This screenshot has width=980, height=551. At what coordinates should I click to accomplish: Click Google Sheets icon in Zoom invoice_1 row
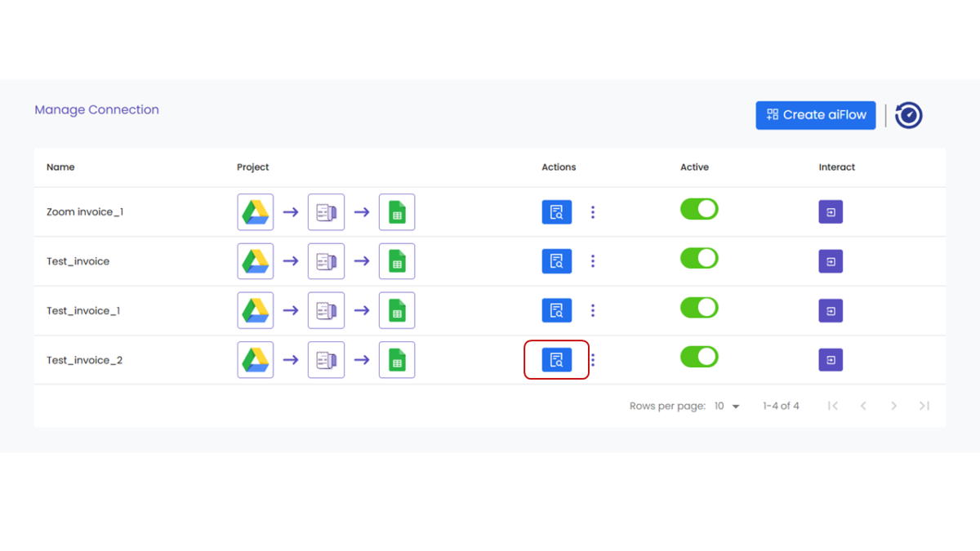tap(397, 212)
